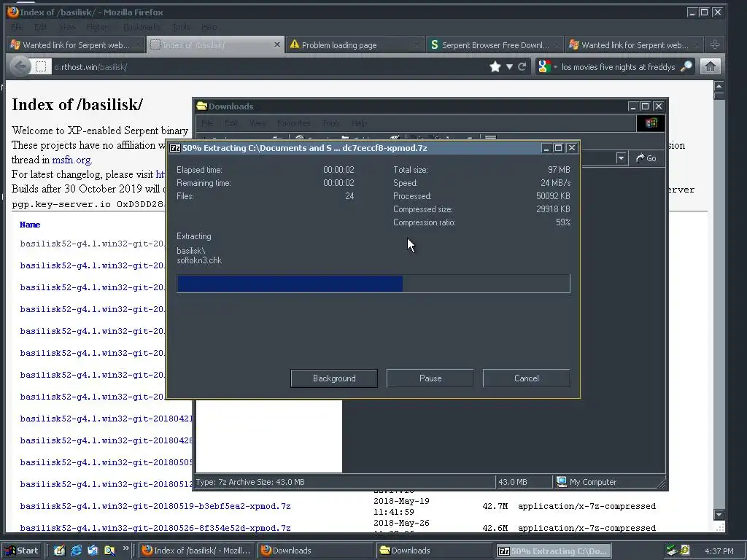747x560 pixels.
Task: Click the taskbar clock showing 4:37 PM
Action: [x=719, y=551]
